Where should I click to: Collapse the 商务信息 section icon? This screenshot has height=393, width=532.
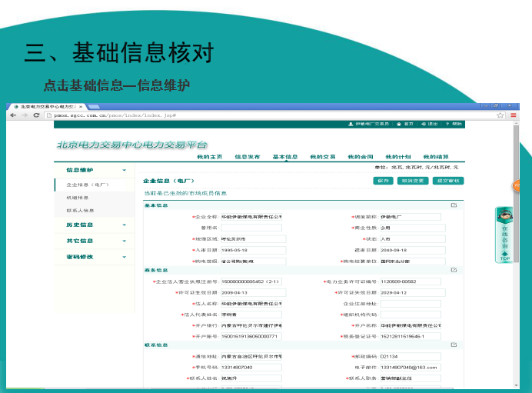(x=454, y=271)
